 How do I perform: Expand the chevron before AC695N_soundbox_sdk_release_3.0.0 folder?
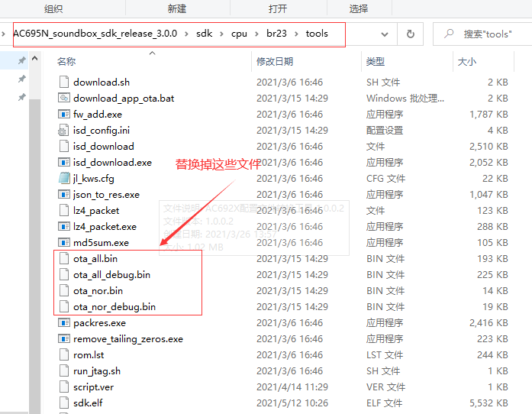click(x=3, y=34)
